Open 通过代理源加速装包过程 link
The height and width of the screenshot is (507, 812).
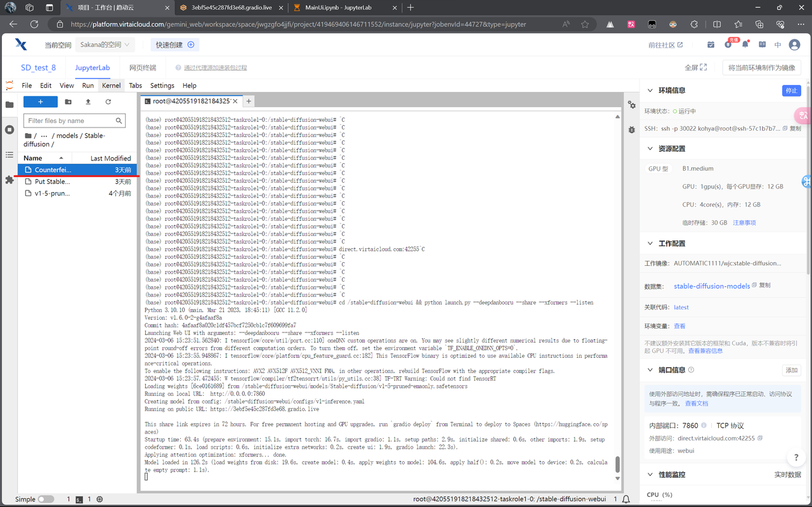tap(215, 68)
